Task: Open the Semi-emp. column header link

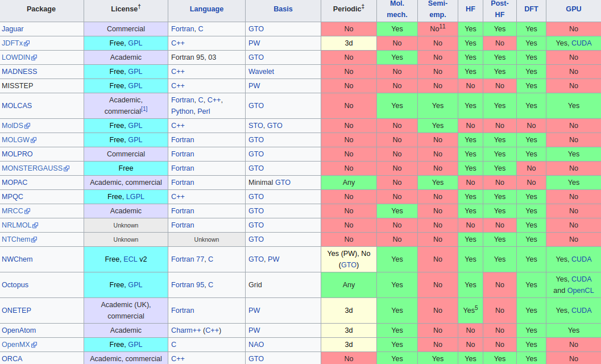Action: pyautogui.click(x=438, y=9)
